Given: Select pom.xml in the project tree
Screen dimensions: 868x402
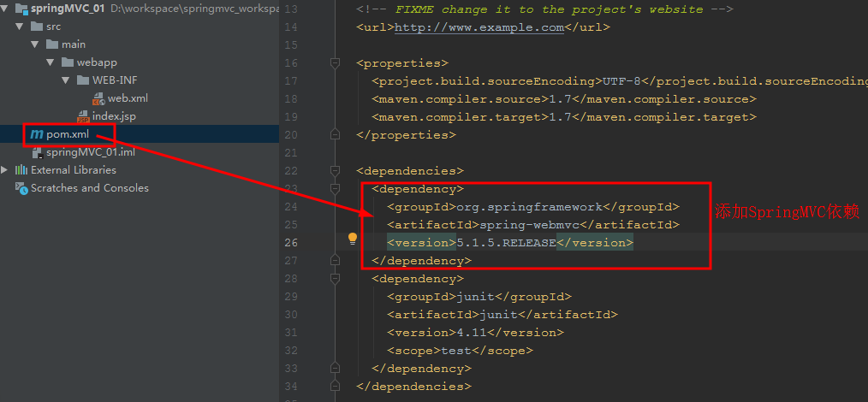Looking at the screenshot, I should point(67,134).
